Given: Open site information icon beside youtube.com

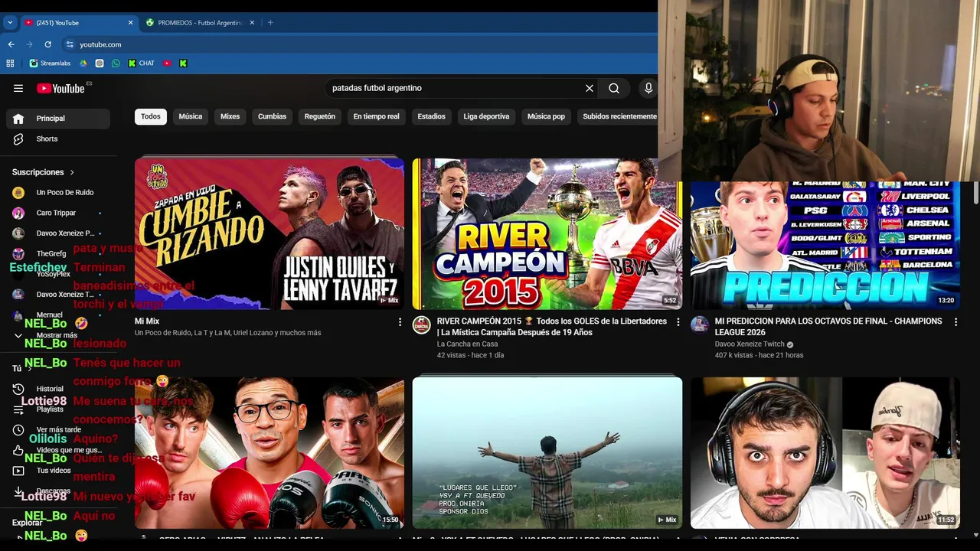Looking at the screenshot, I should (70, 44).
